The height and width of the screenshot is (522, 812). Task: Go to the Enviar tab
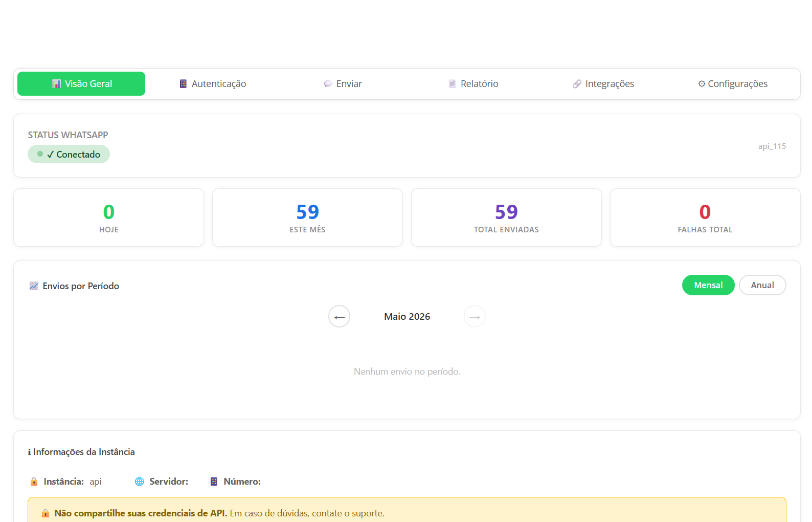tap(342, 83)
